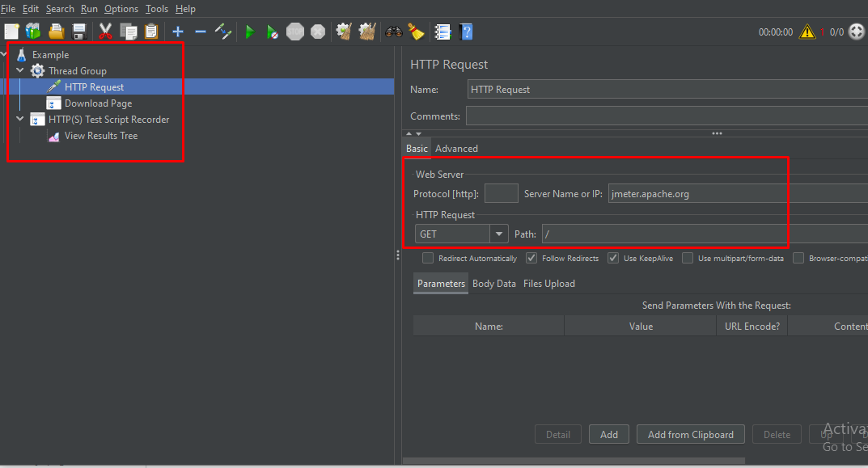Click the Reset Search broom icon
This screenshot has height=468, width=868.
416,32
